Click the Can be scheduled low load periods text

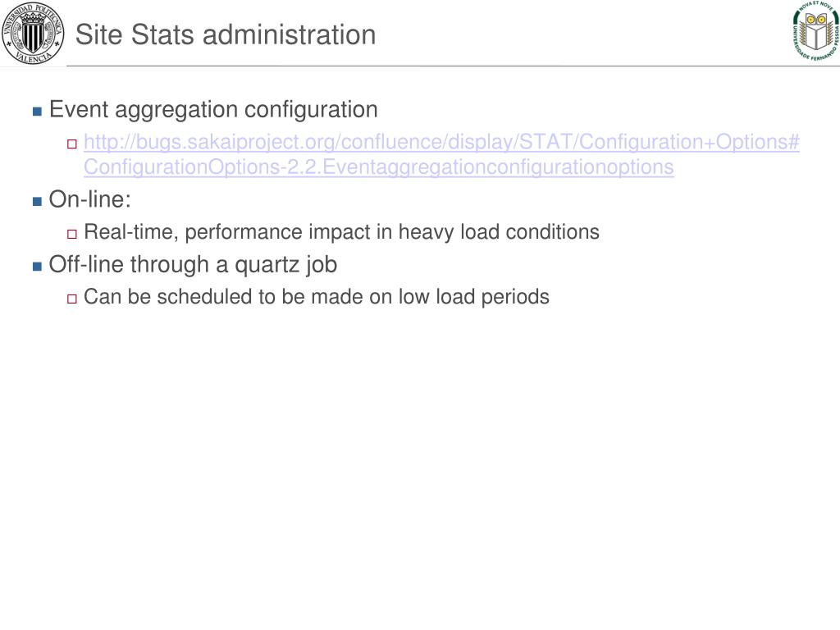pos(316,297)
